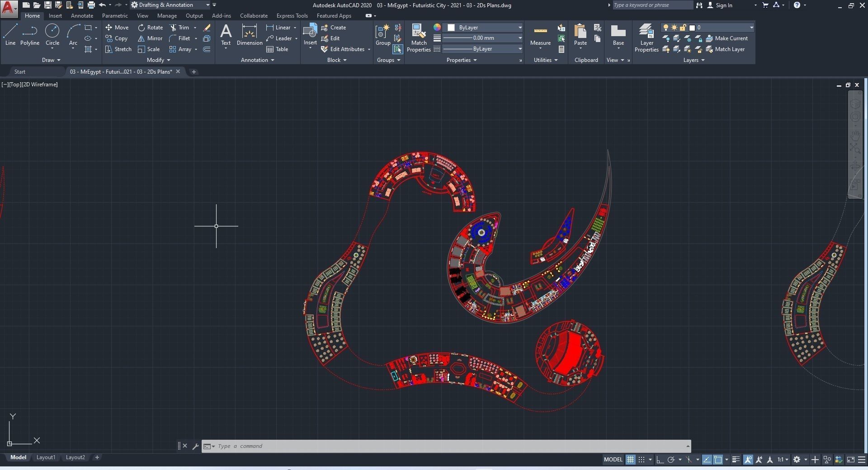Open the linetype ByLayer dropdown

483,49
